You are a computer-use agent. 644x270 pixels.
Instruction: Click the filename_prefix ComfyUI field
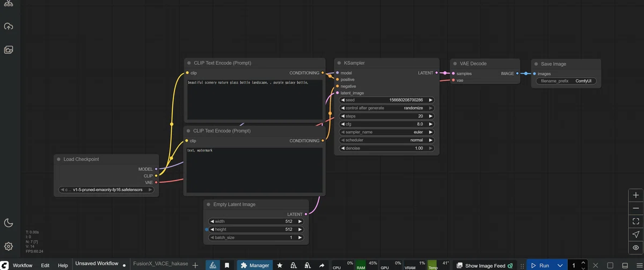566,81
